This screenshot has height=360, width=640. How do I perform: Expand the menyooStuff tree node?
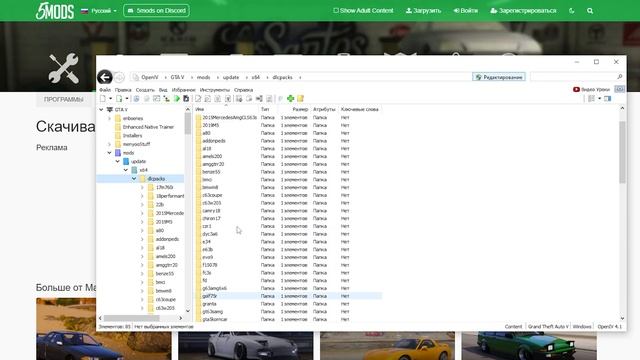click(x=109, y=144)
